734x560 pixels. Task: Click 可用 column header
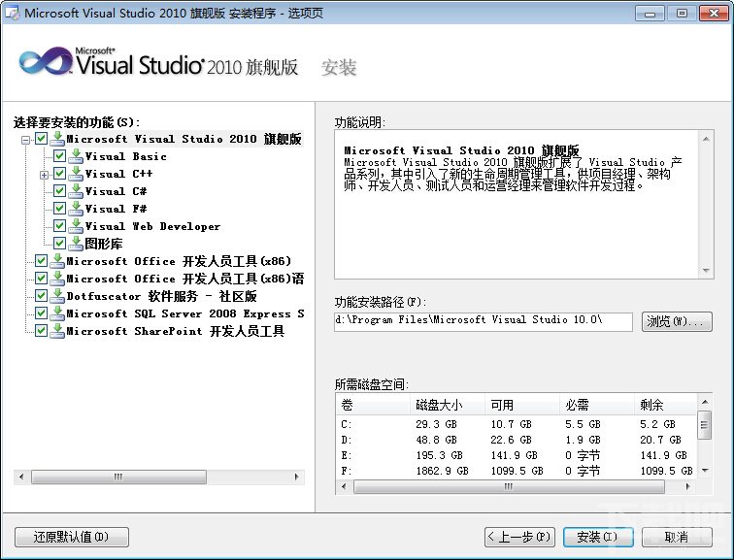522,404
